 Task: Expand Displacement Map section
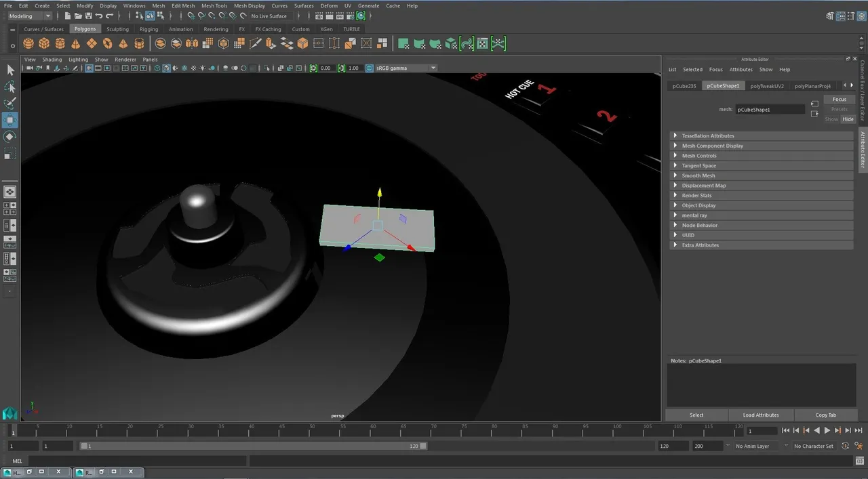click(x=761, y=186)
